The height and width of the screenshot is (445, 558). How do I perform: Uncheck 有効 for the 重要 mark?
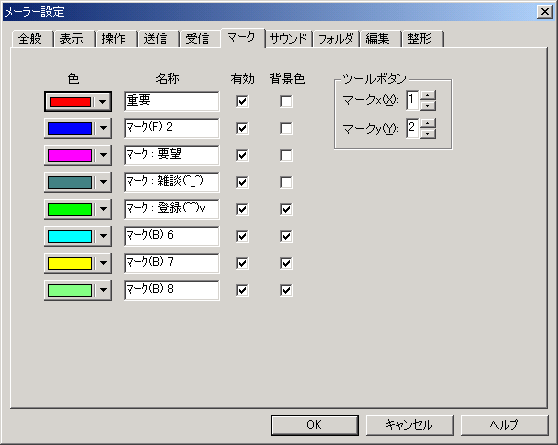[242, 101]
